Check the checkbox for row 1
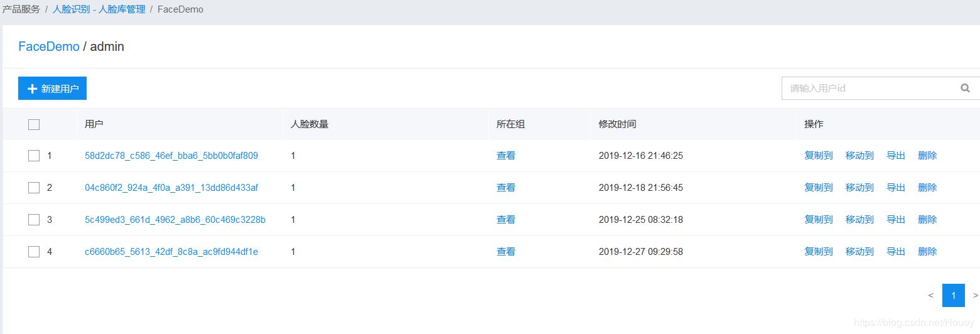The width and height of the screenshot is (980, 334). tap(34, 156)
